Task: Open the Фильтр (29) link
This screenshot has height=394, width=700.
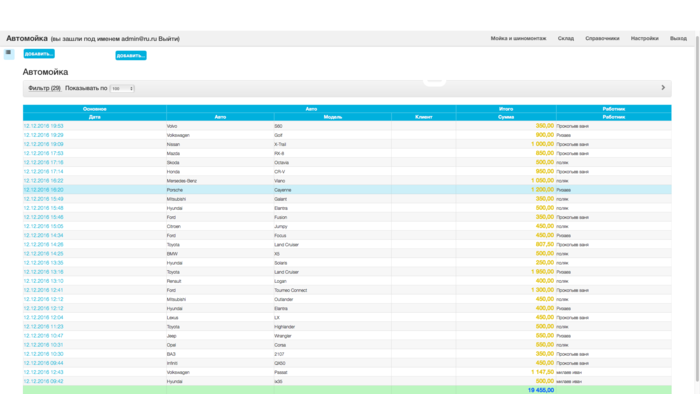Action: pos(44,88)
